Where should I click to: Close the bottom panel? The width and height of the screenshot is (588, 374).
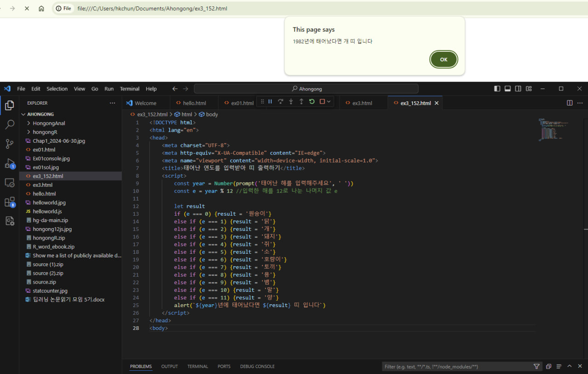point(580,366)
